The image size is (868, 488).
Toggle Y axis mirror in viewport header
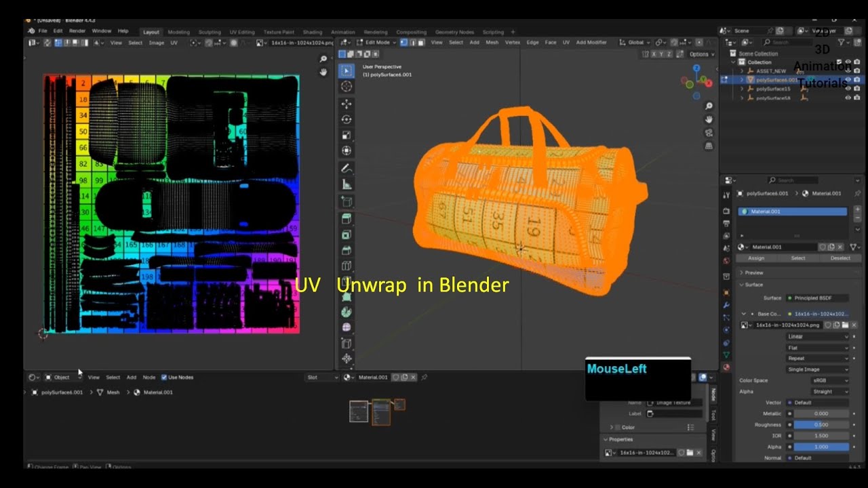[662, 54]
